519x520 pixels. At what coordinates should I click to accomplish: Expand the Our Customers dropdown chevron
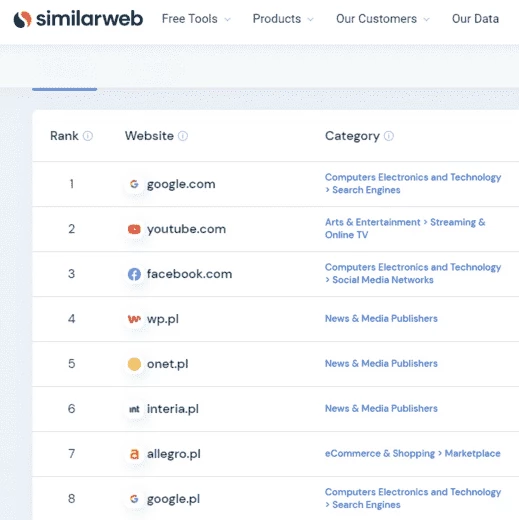coord(426,19)
